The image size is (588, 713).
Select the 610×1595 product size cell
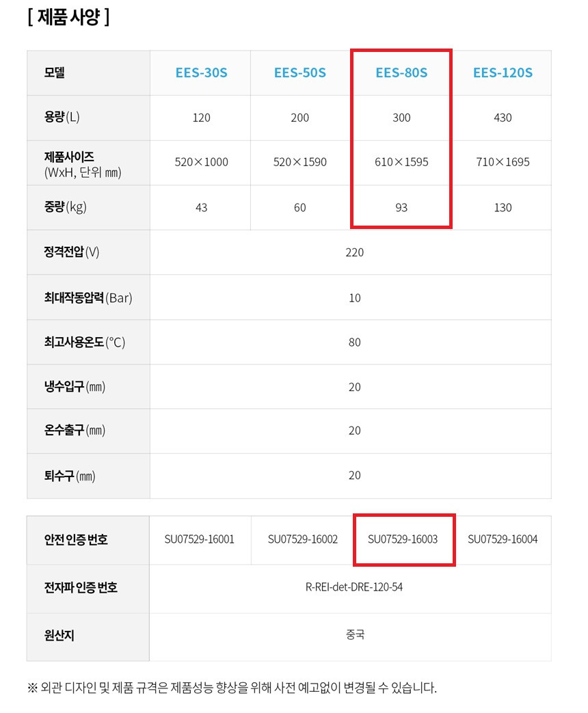(x=401, y=162)
